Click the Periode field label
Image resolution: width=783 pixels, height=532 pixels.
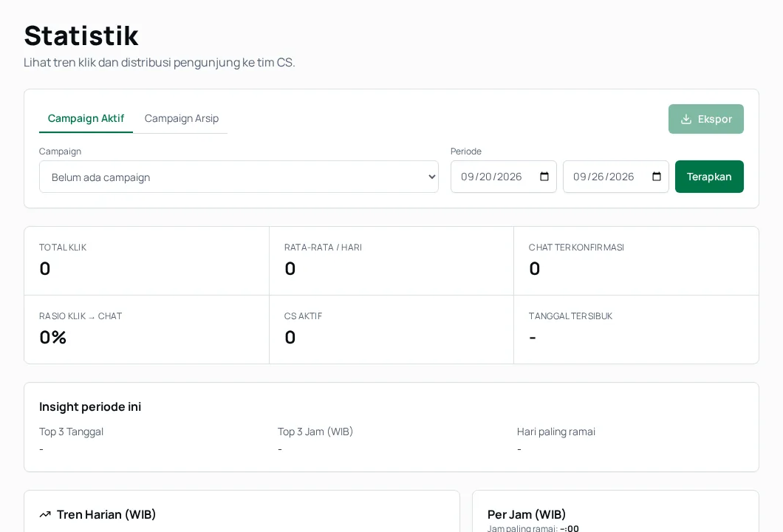[466, 151]
